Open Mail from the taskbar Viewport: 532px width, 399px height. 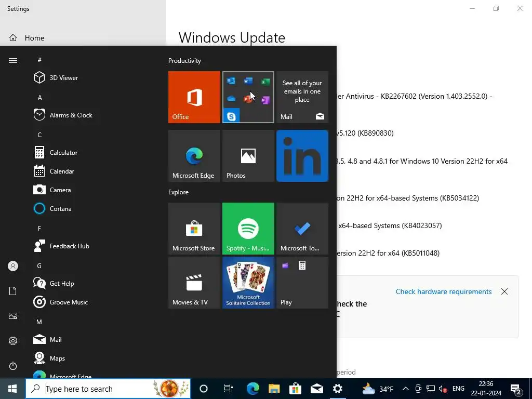point(316,389)
